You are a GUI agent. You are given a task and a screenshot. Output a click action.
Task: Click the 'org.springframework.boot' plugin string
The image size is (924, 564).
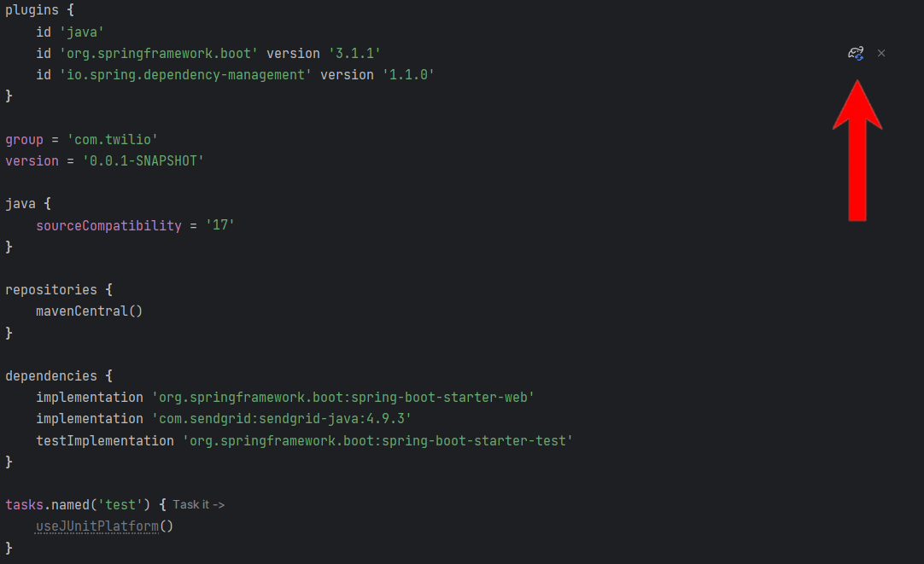pyautogui.click(x=159, y=54)
